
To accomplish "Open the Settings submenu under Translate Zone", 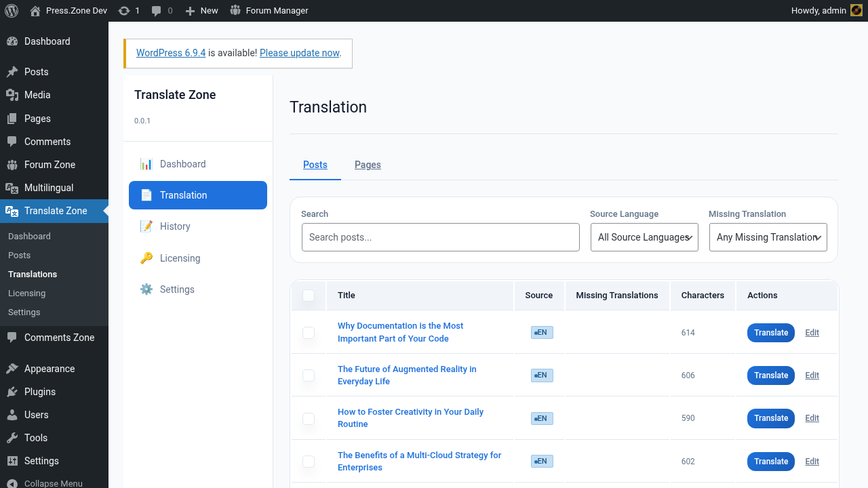I will 24,312.
